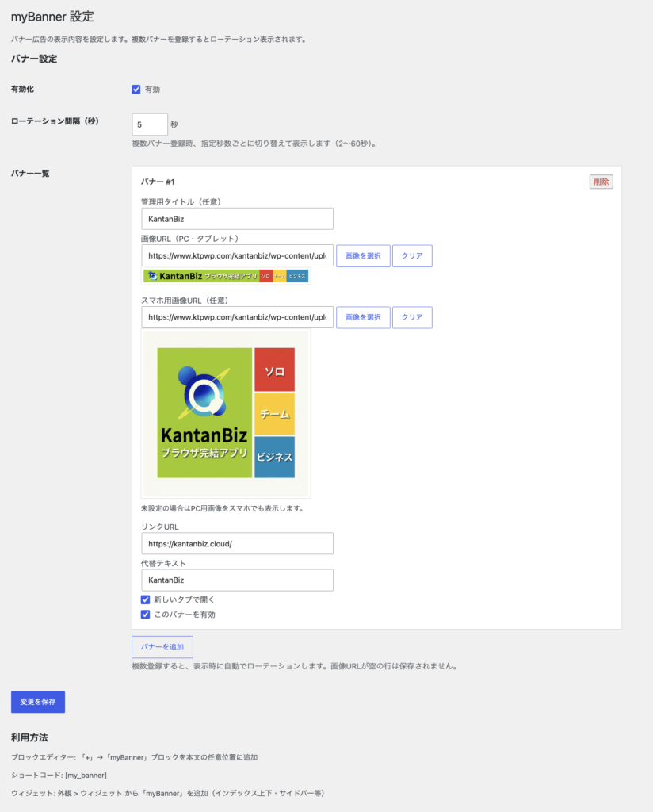Click クリア for the smartphone image URL
The width and height of the screenshot is (653, 812).
[x=412, y=317]
